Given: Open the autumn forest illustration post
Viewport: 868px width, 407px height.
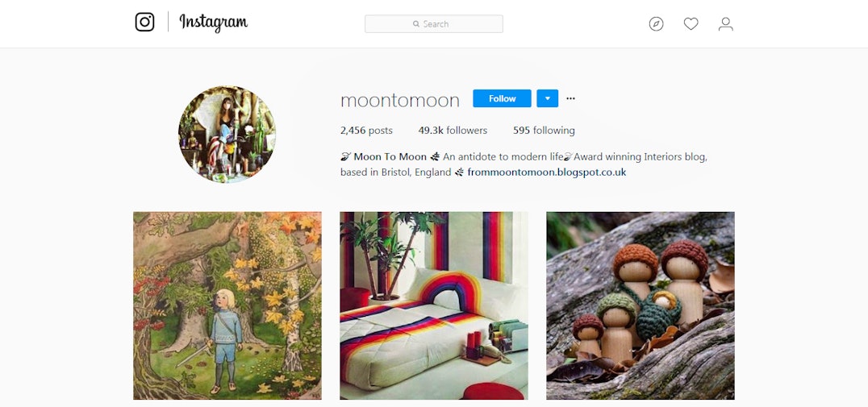Looking at the screenshot, I should point(227,305).
